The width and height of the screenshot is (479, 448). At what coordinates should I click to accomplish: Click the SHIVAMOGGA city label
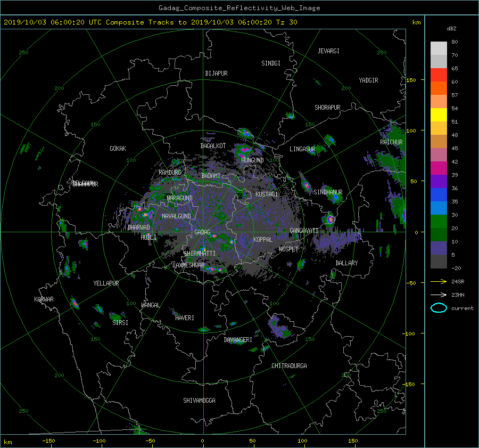tap(199, 400)
